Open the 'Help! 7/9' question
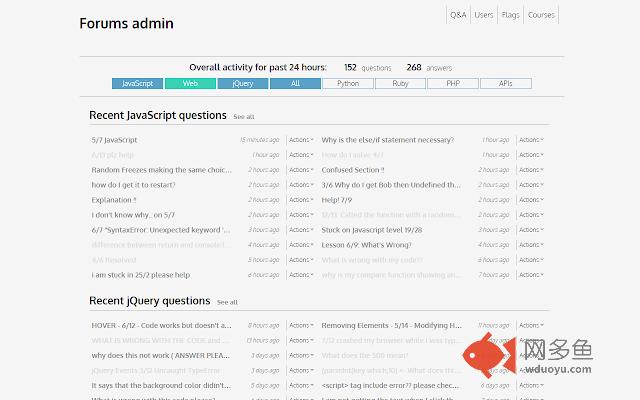 click(x=337, y=200)
